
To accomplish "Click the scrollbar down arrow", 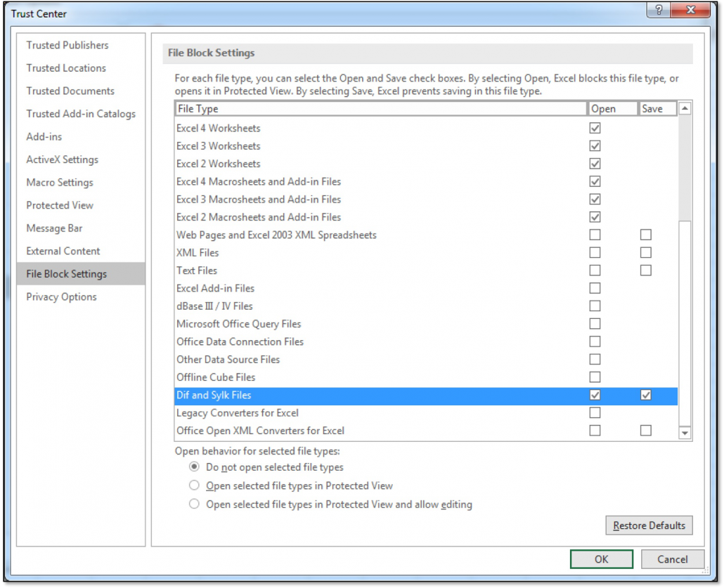I will click(683, 433).
